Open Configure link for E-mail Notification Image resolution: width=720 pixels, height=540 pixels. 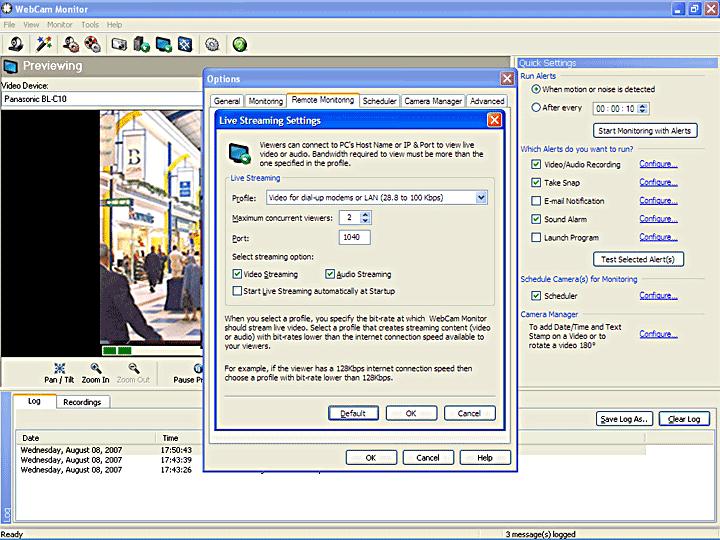[x=658, y=201]
